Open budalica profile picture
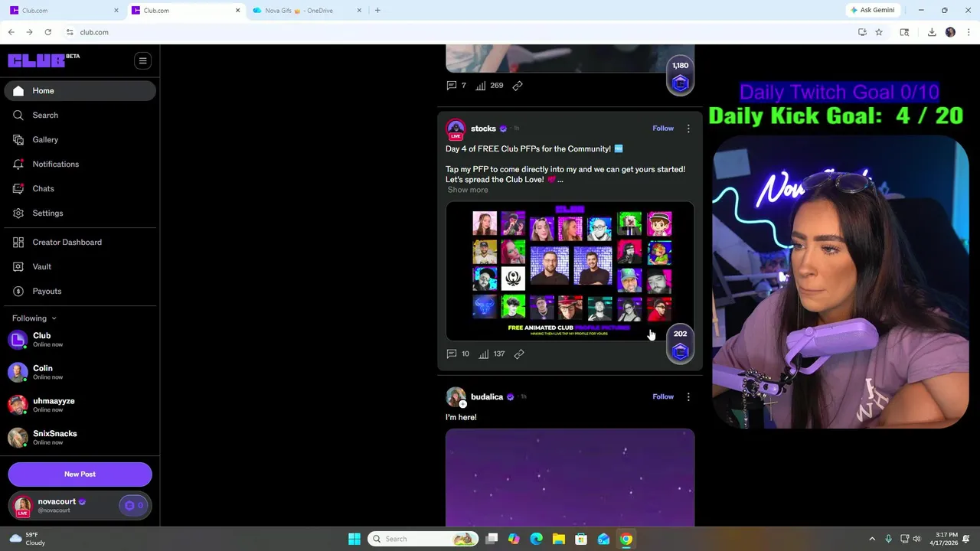Viewport: 980px width, 551px height. click(456, 397)
